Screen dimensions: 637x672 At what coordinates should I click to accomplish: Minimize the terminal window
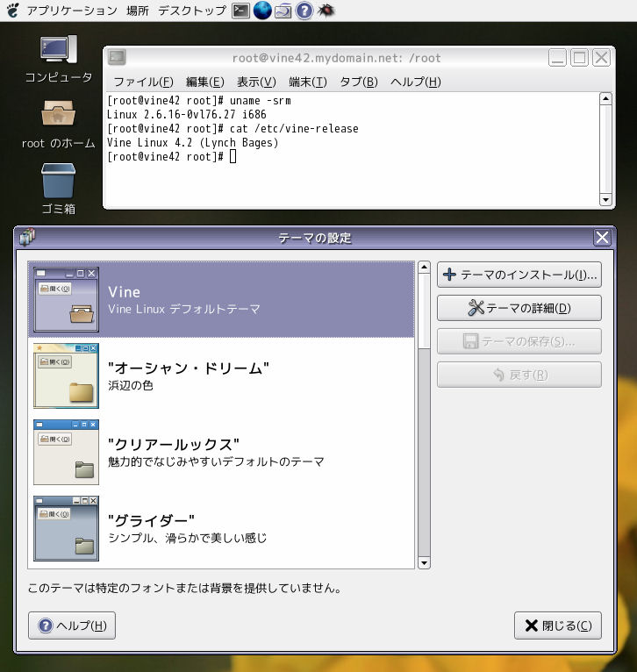click(558, 57)
